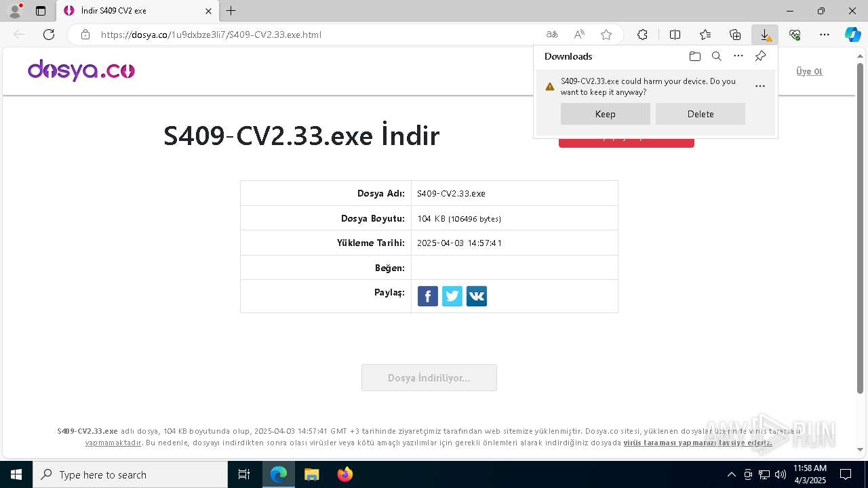Click the upload date 2025-04-03 14:57:41
The height and width of the screenshot is (488, 868).
pos(460,243)
